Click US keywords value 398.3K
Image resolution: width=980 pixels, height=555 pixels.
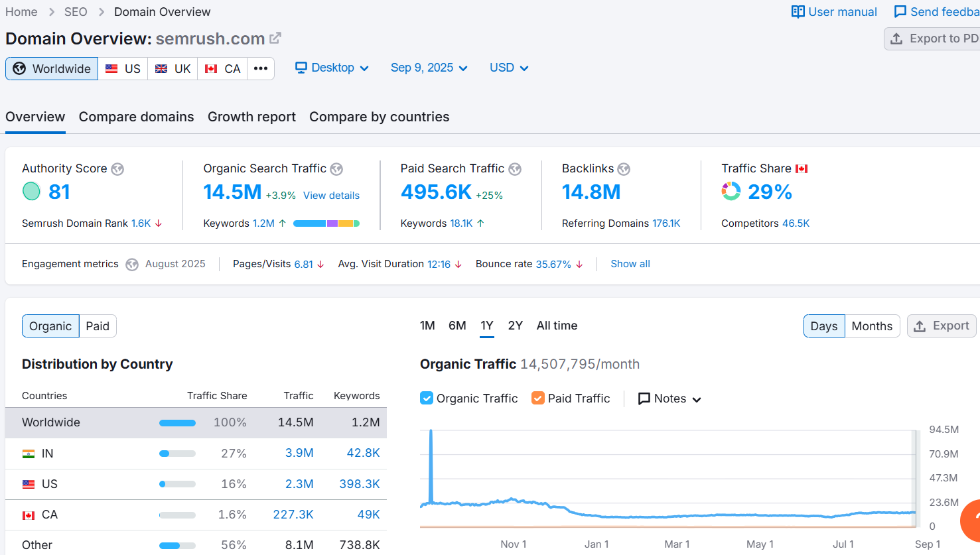tap(360, 484)
